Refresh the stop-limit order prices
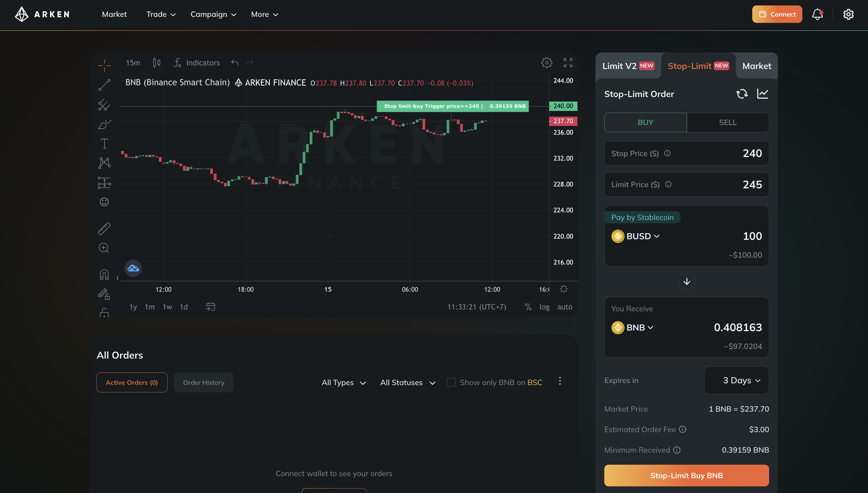Image resolution: width=868 pixels, height=493 pixels. coord(742,94)
